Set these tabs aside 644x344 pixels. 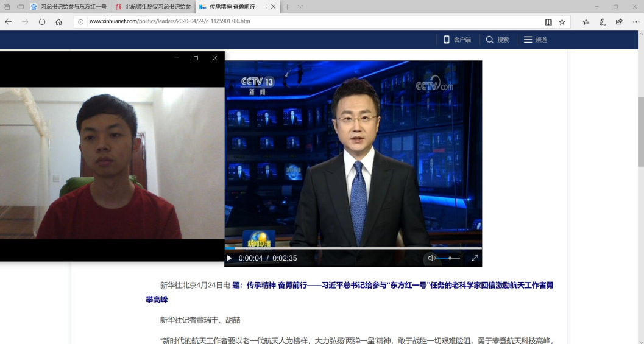coord(20,7)
